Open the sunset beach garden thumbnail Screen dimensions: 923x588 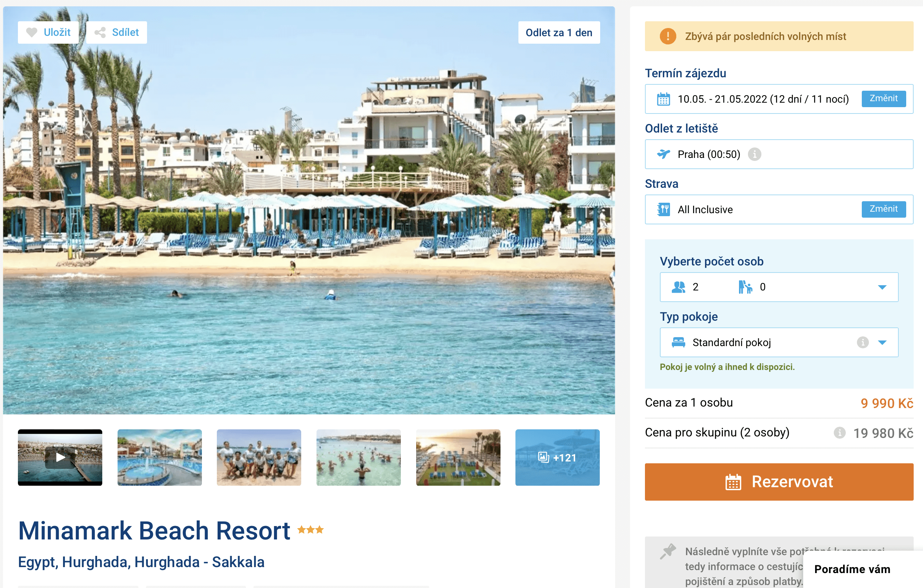[x=458, y=457]
